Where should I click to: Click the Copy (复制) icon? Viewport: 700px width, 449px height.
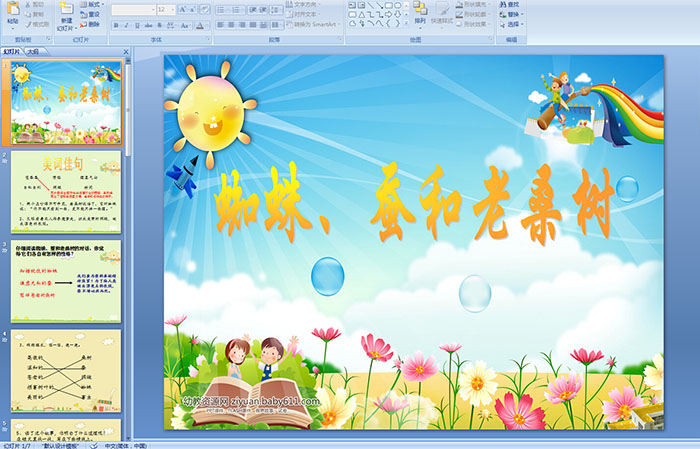tap(28, 14)
